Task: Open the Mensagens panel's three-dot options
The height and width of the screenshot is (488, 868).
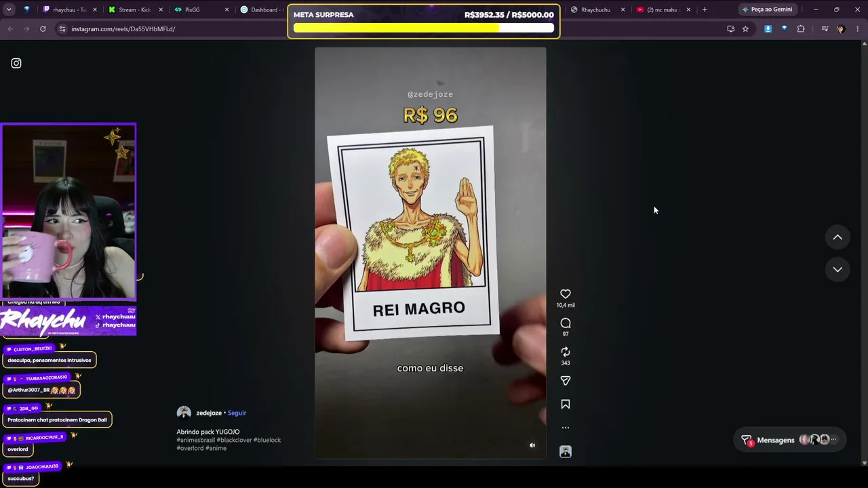Action: [834, 440]
